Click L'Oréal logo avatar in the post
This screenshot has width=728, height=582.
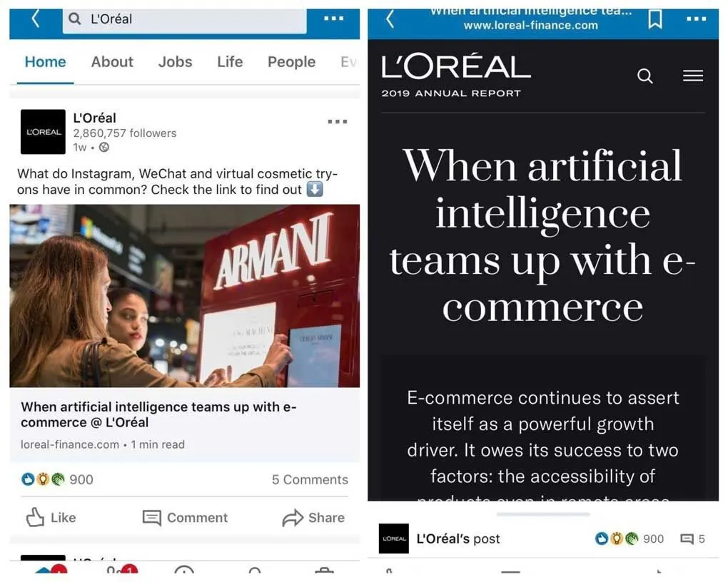tap(43, 132)
